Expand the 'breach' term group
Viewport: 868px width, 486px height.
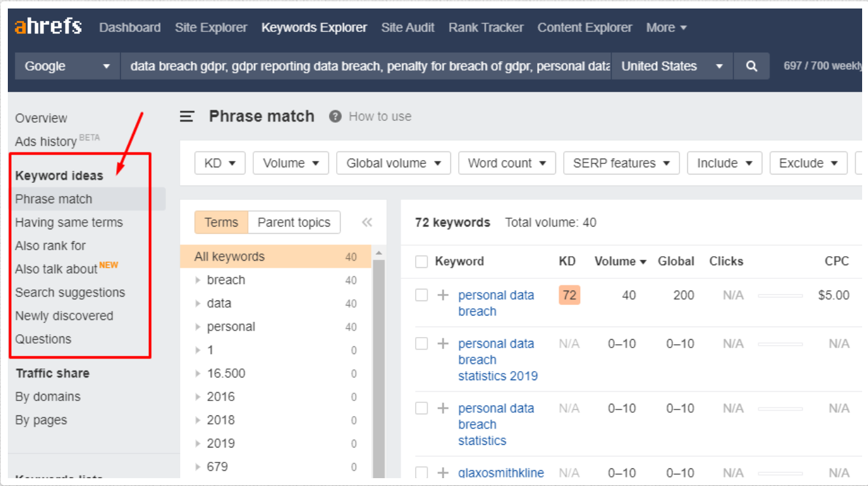pos(198,280)
